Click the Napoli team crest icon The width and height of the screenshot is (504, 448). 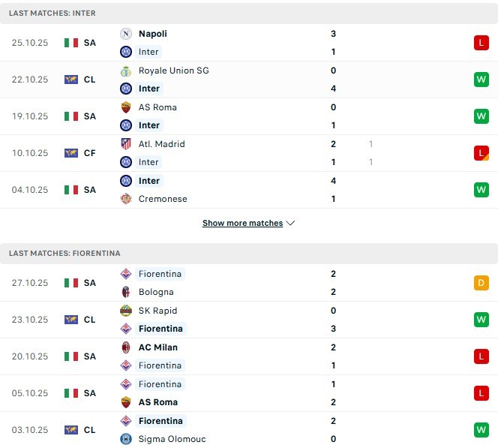pyautogui.click(x=126, y=34)
